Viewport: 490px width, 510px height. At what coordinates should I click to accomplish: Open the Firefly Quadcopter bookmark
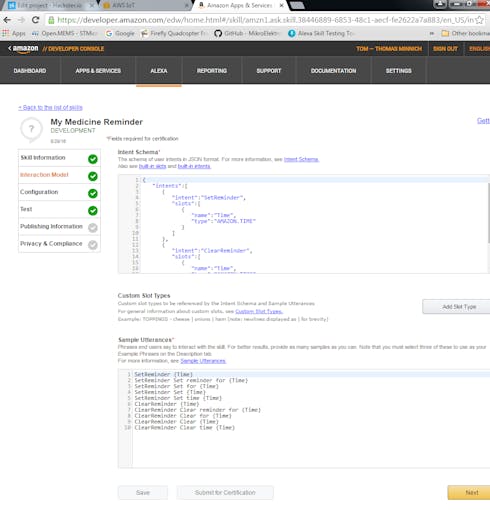click(x=173, y=33)
